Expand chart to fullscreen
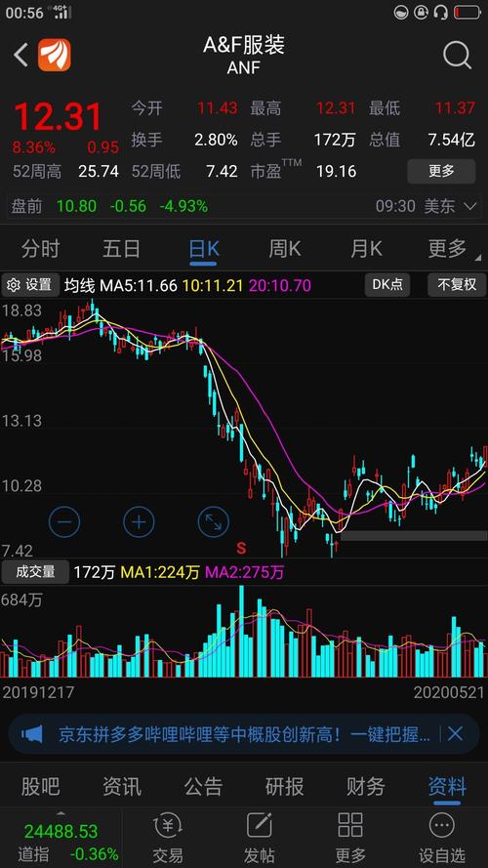This screenshot has height=868, width=488. point(213,521)
